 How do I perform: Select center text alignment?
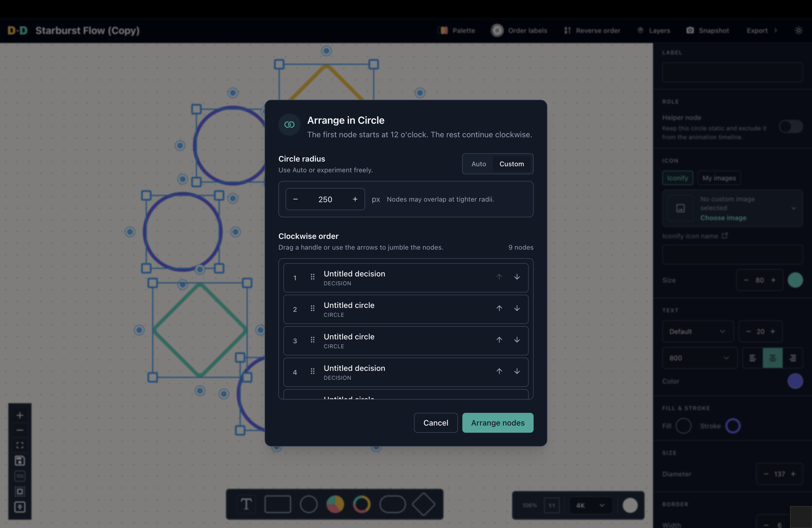click(773, 358)
